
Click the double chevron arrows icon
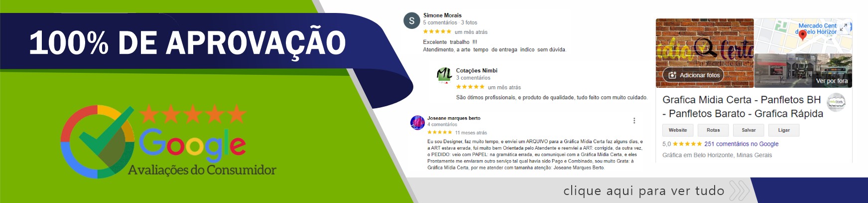740,191
